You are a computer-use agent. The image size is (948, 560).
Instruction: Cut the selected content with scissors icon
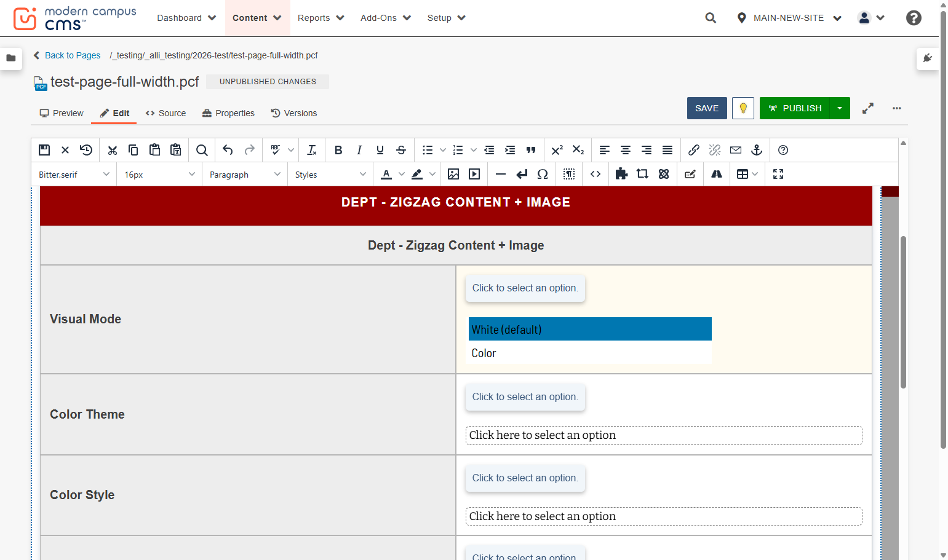click(112, 150)
